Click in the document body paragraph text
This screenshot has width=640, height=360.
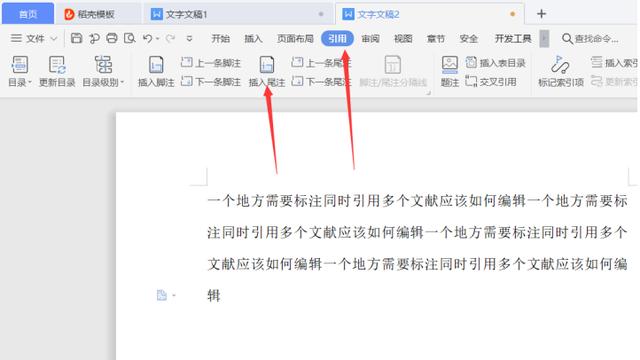pyautogui.click(x=417, y=248)
